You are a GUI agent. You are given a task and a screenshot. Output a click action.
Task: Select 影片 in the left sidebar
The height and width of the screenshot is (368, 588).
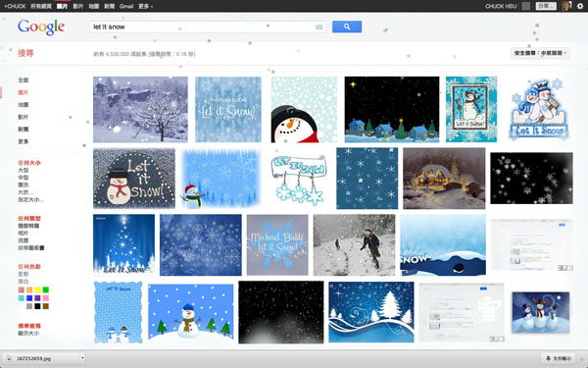tap(24, 117)
